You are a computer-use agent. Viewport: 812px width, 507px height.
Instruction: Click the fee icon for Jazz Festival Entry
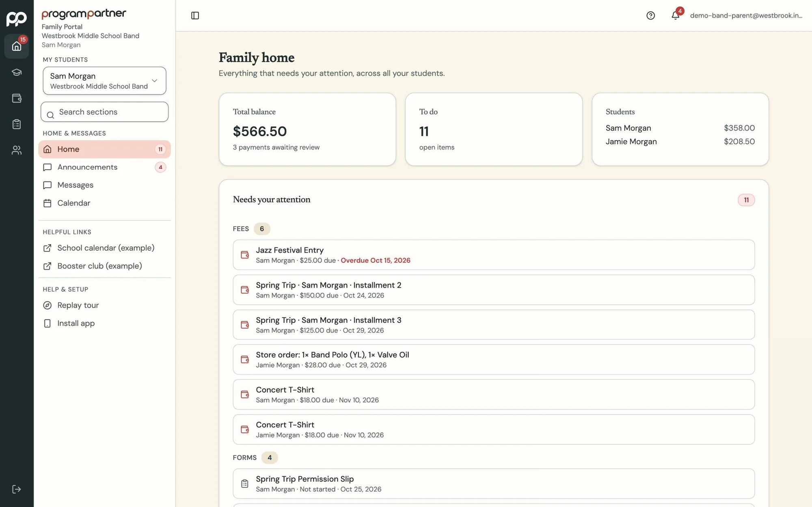pyautogui.click(x=245, y=255)
